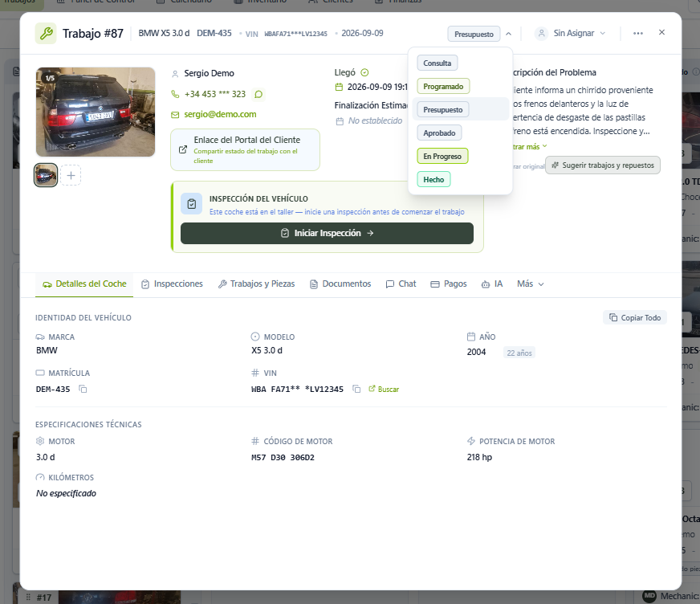Image resolution: width=700 pixels, height=604 pixels.
Task: Select Aprobado status
Action: [x=439, y=133]
